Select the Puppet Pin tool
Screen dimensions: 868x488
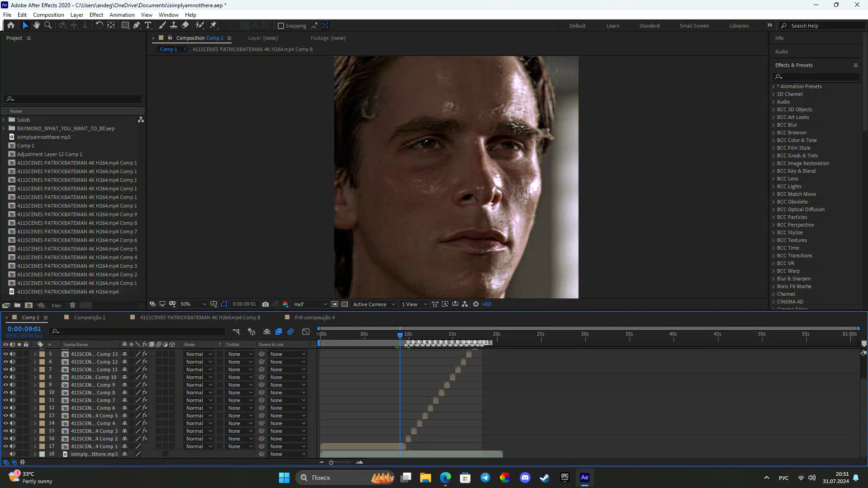(213, 25)
